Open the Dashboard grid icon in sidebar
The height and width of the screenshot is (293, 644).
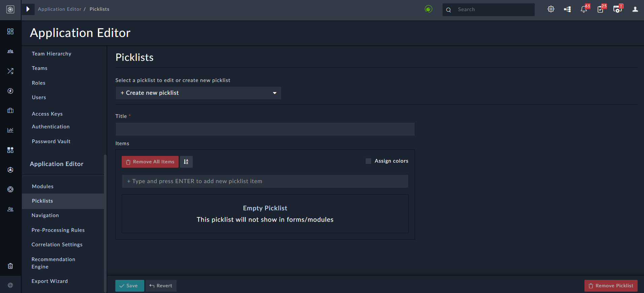(x=10, y=31)
